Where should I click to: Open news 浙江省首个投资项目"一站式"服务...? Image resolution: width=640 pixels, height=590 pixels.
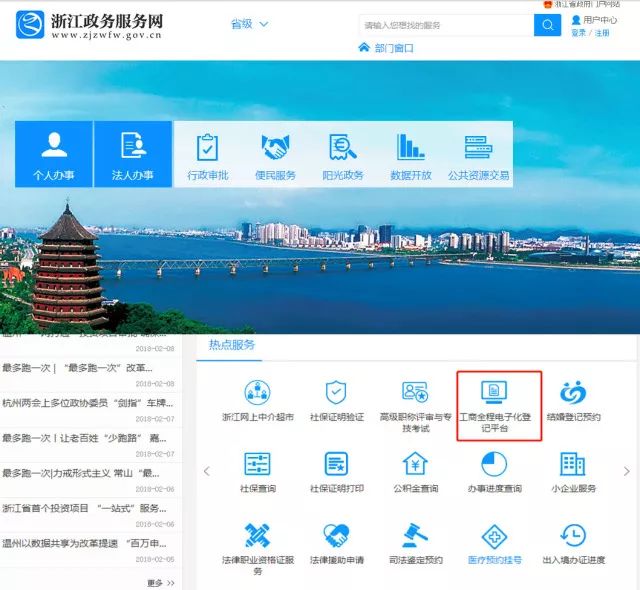(84, 508)
